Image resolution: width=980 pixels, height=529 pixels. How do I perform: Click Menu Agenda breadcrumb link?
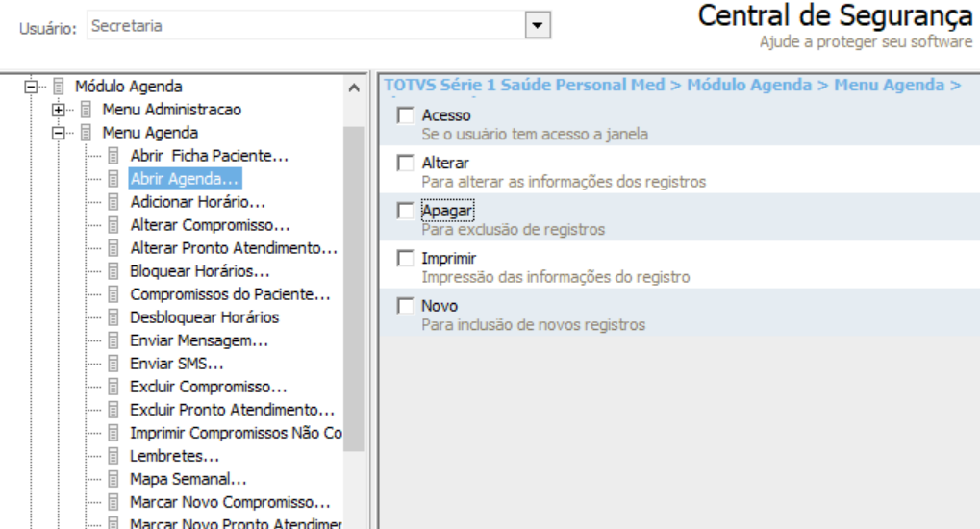click(x=890, y=85)
